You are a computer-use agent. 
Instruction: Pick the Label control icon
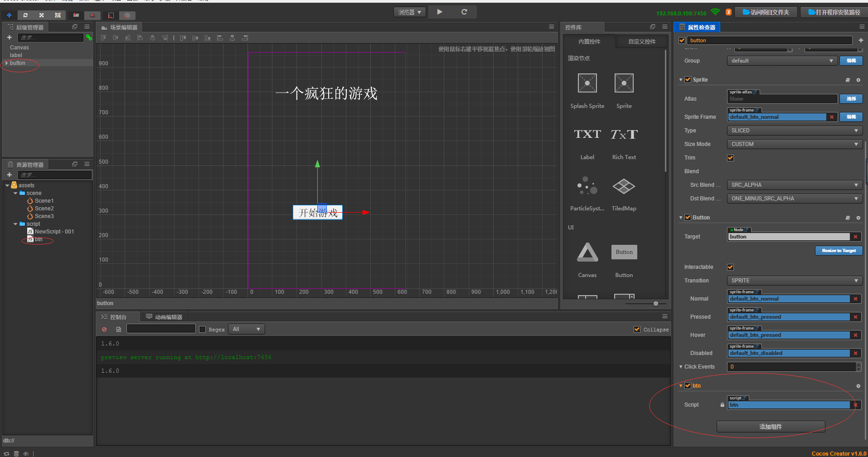tap(587, 134)
